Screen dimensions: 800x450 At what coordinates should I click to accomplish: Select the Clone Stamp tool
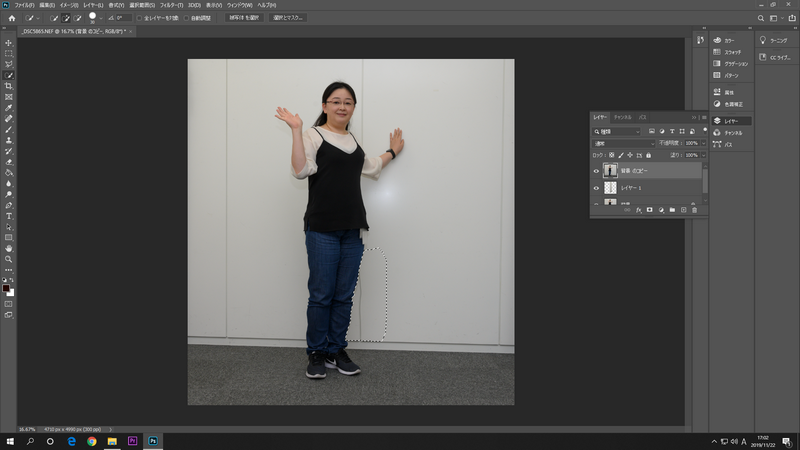point(9,140)
